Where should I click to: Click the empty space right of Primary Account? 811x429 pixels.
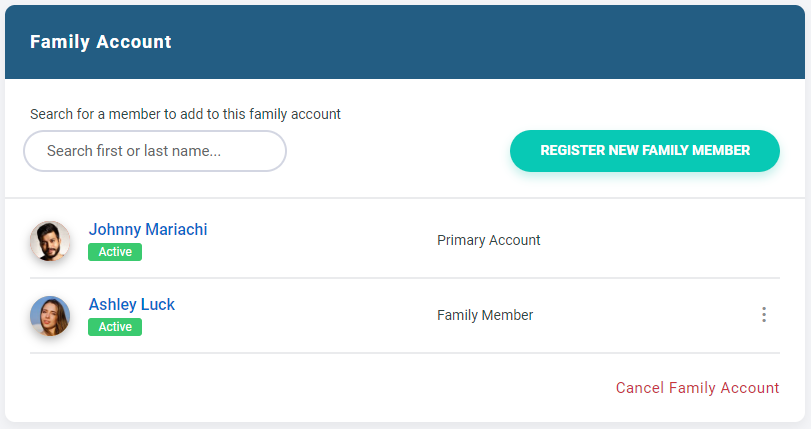click(660, 240)
